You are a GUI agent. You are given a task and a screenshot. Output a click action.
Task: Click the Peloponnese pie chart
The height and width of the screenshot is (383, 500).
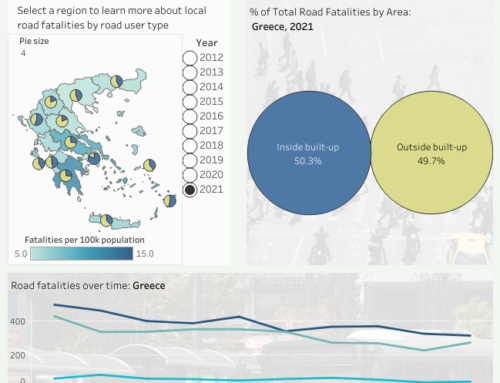click(66, 176)
